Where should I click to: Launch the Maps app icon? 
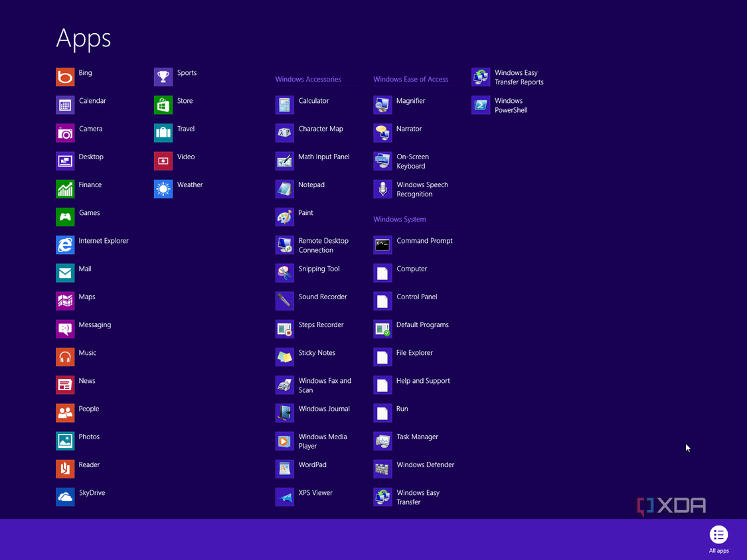point(65,301)
